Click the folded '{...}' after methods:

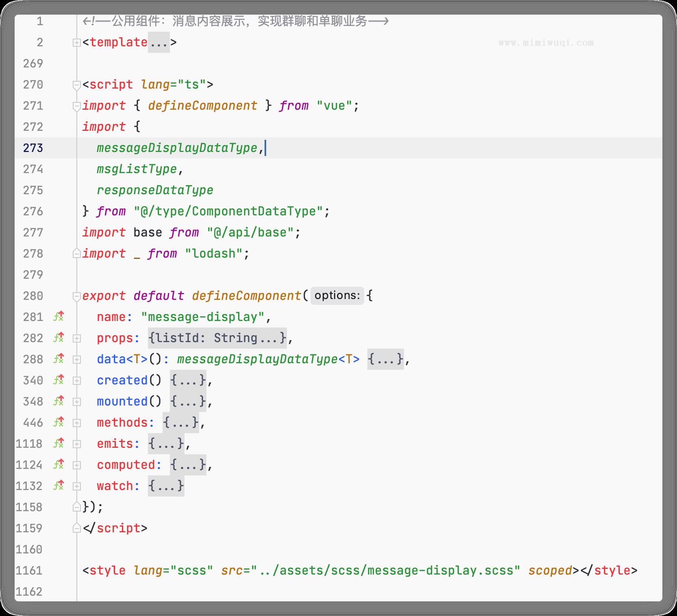pyautogui.click(x=181, y=423)
